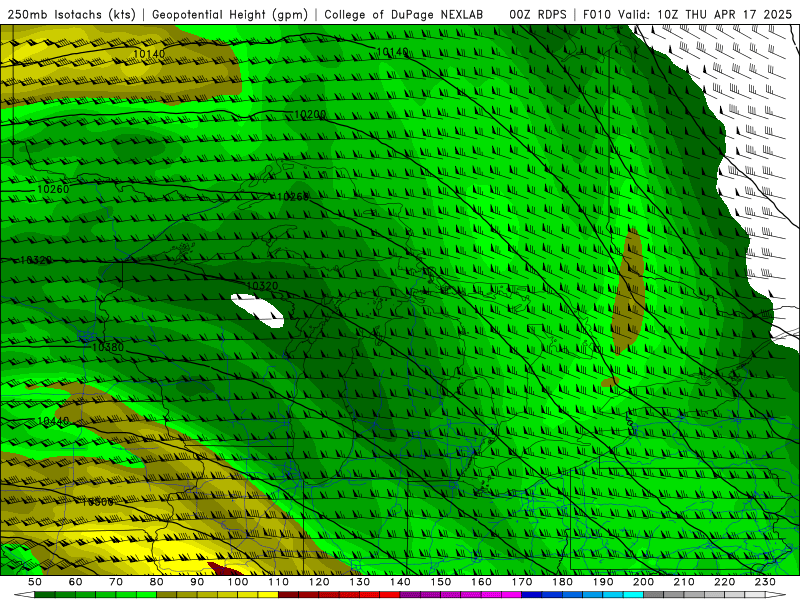Click the 'Geopotential Height (gpm)' header text
The width and height of the screenshot is (800, 600).
coord(230,15)
